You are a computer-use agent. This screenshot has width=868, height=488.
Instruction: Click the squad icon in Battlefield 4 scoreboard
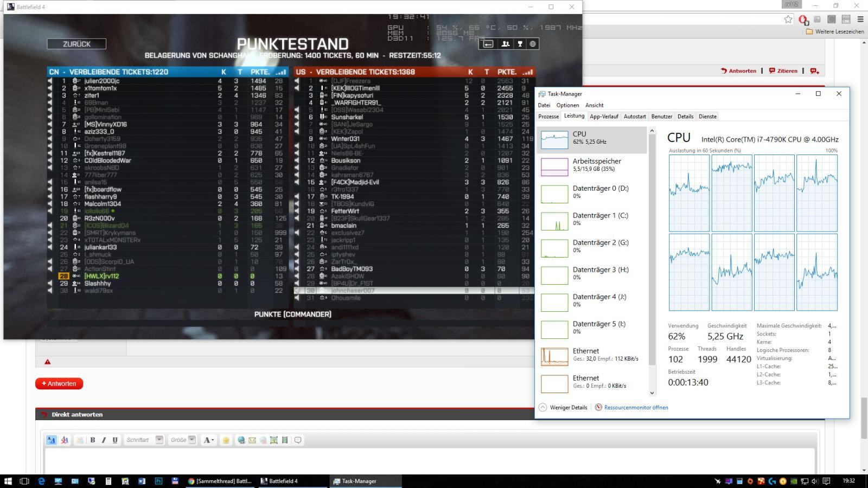click(506, 44)
